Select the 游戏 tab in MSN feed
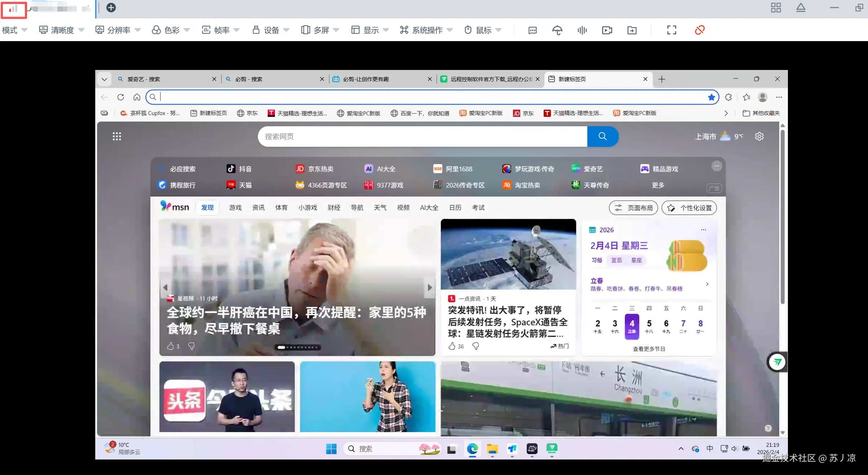 tap(235, 208)
